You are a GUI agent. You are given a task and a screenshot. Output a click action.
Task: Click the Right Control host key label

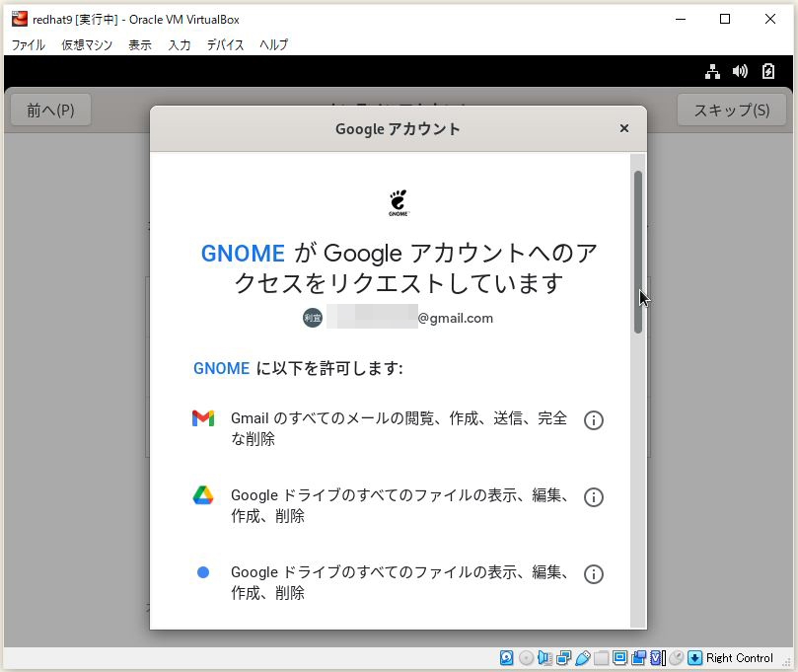(740, 658)
